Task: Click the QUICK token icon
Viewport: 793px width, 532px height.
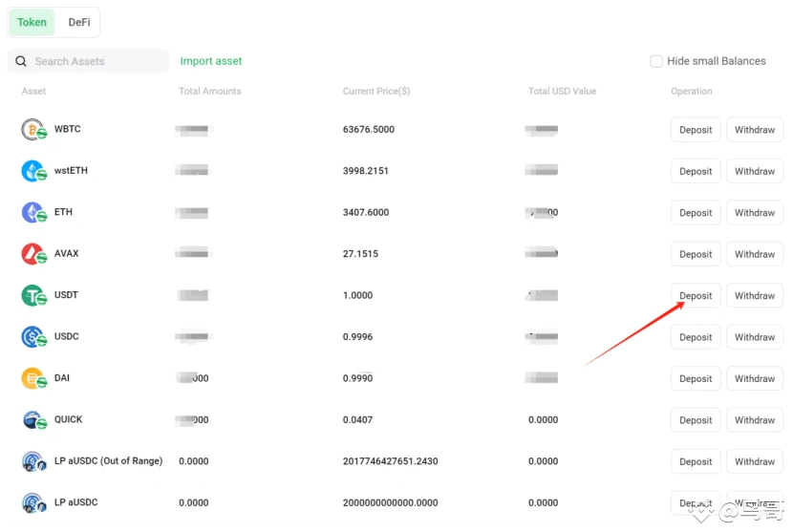Action: pyautogui.click(x=33, y=419)
